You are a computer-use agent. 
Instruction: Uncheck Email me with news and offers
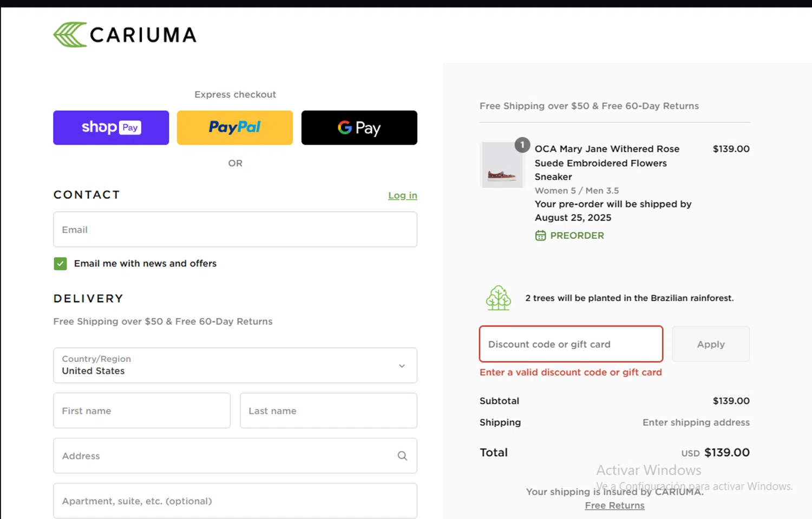(x=60, y=264)
